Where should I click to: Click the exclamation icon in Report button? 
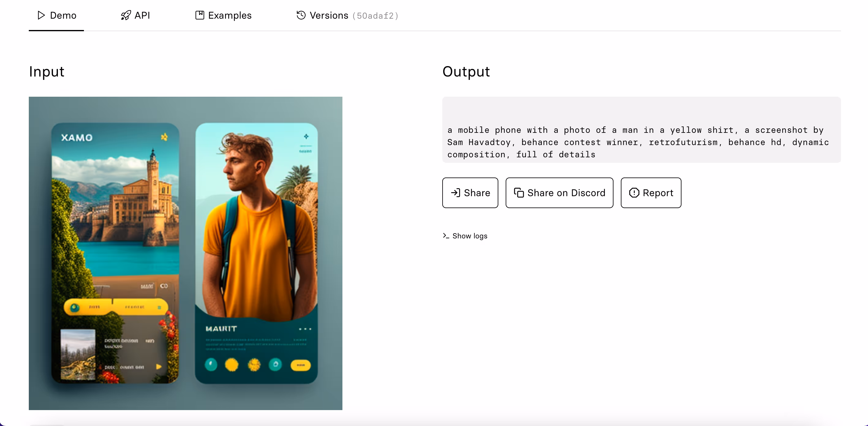634,192
